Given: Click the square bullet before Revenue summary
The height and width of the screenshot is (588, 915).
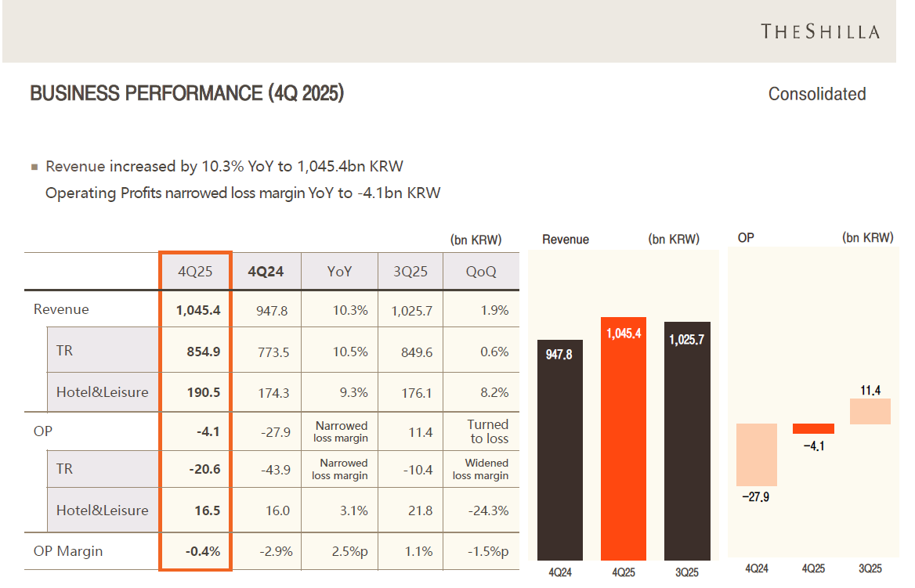Looking at the screenshot, I should [x=34, y=168].
